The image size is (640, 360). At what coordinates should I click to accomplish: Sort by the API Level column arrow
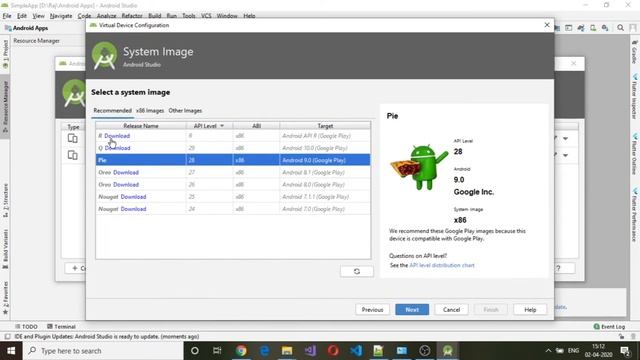(222, 126)
